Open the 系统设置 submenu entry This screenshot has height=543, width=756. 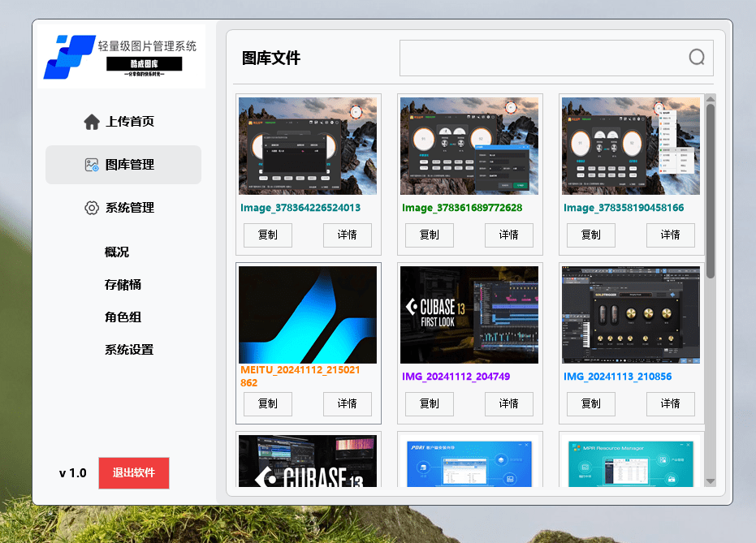129,350
